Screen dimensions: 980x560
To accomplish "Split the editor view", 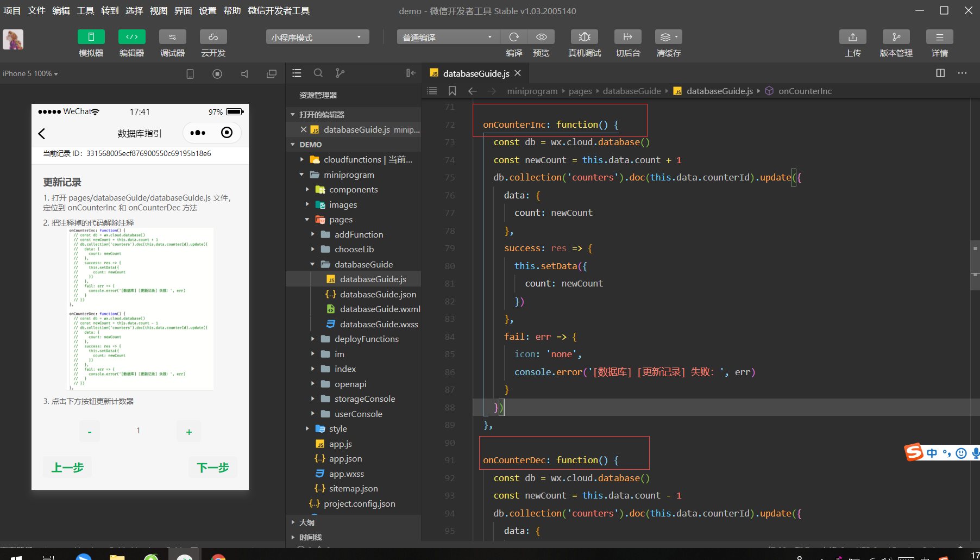I will pyautogui.click(x=940, y=73).
